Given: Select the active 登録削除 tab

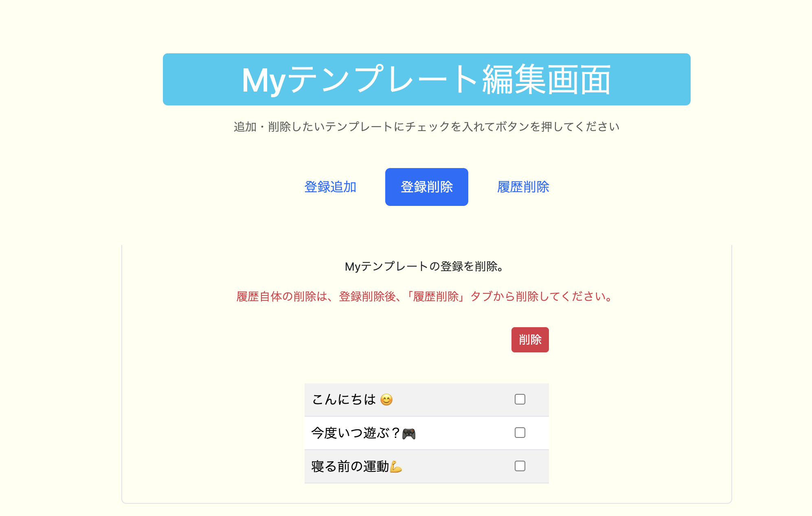Looking at the screenshot, I should point(426,187).
